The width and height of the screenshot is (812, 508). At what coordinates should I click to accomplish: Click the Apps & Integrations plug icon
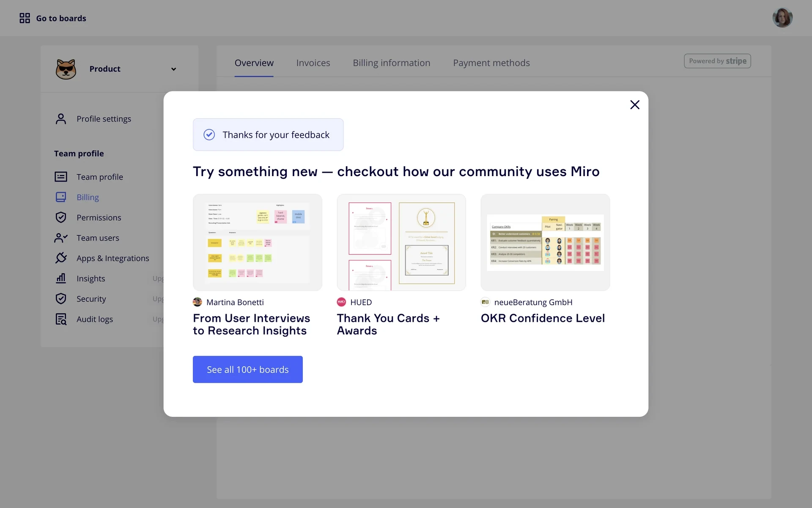(x=61, y=258)
